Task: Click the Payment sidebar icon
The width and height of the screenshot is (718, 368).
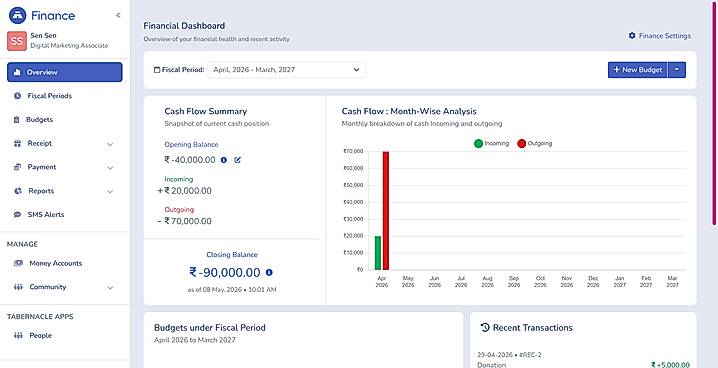Action: coord(17,168)
